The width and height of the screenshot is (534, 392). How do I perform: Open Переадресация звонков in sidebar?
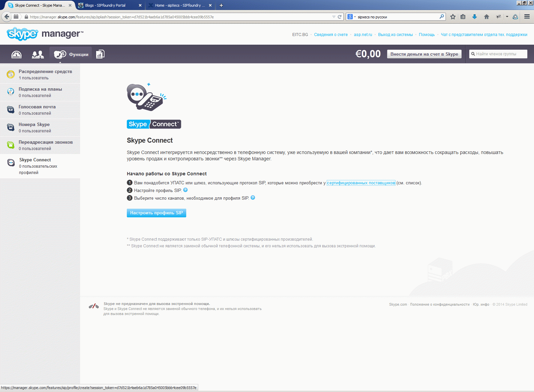[x=40, y=145]
